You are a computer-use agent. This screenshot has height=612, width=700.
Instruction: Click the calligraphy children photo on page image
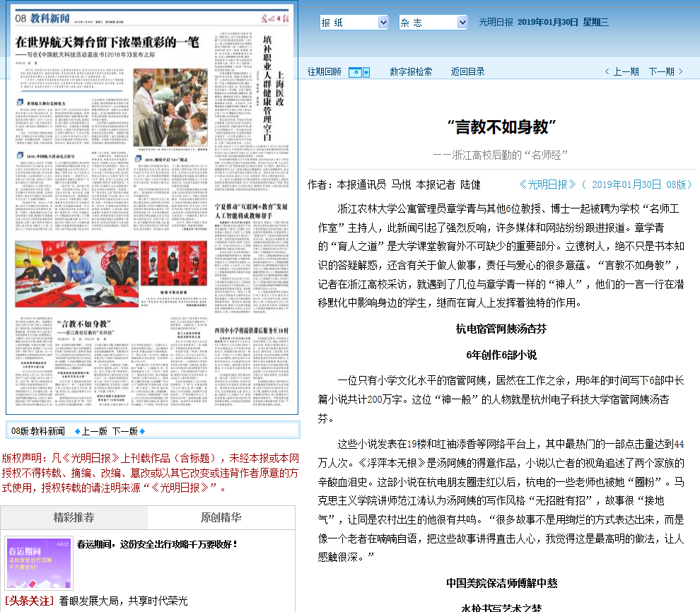click(76, 274)
